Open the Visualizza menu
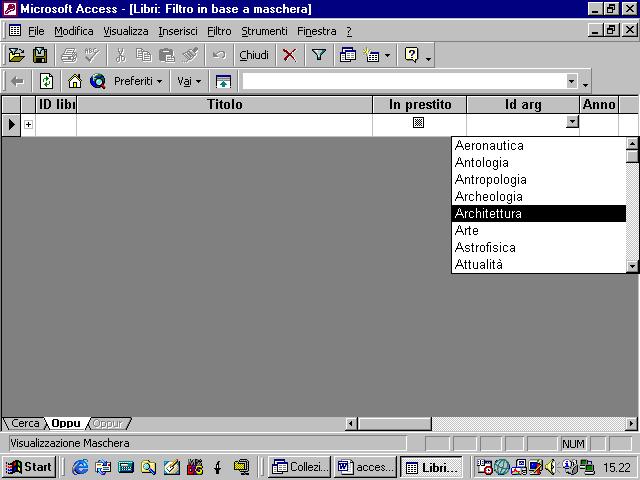This screenshot has height=480, width=640. point(126,31)
